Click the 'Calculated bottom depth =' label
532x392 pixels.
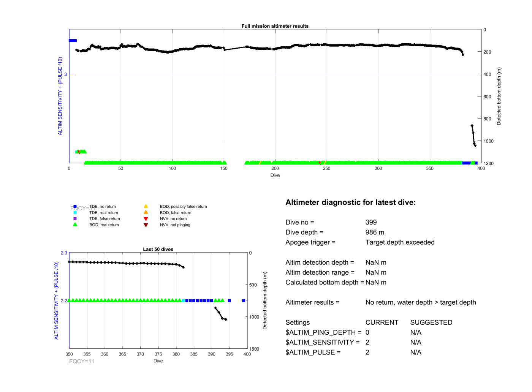[325, 283]
